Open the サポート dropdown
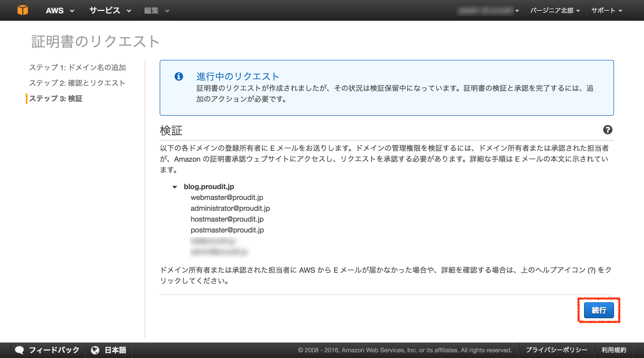The width and height of the screenshot is (644, 358). tap(605, 10)
